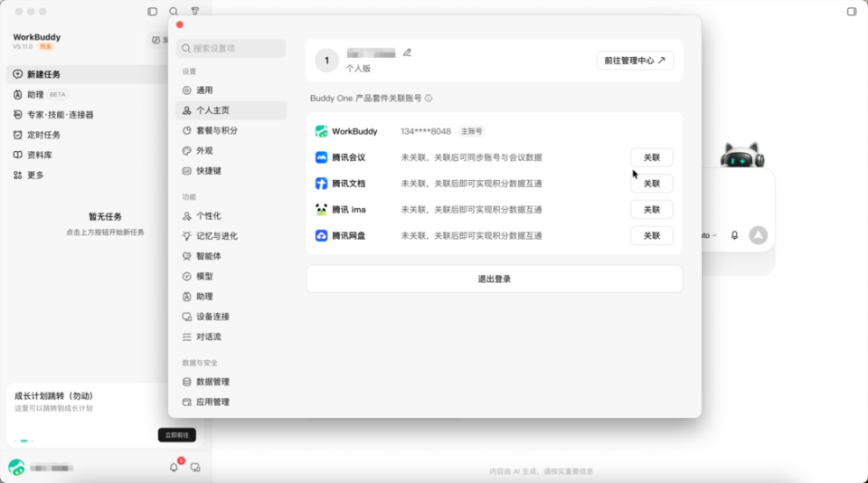
Task: Click 关联 for 腾讯 ima
Action: click(x=652, y=209)
